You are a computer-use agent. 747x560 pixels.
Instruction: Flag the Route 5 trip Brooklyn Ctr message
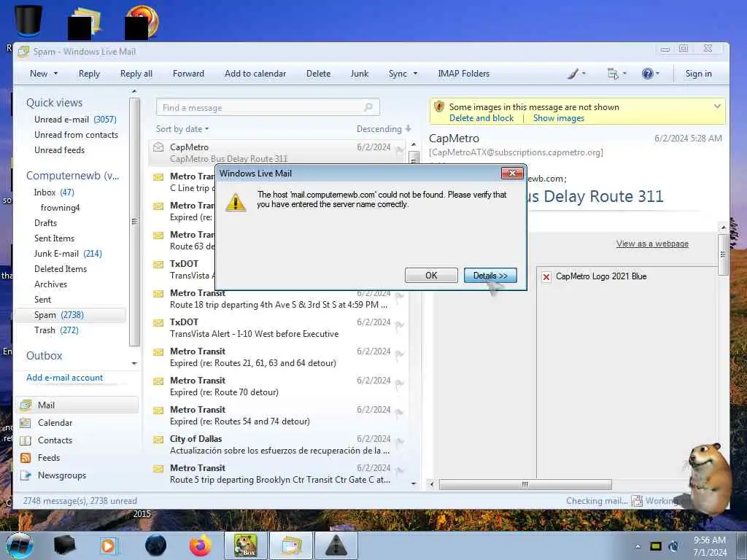pos(400,470)
